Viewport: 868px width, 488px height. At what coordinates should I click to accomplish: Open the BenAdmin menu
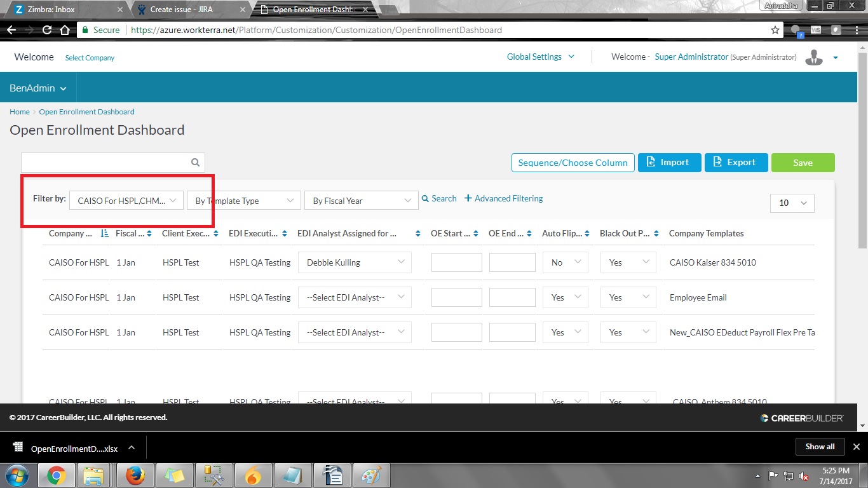(37, 88)
